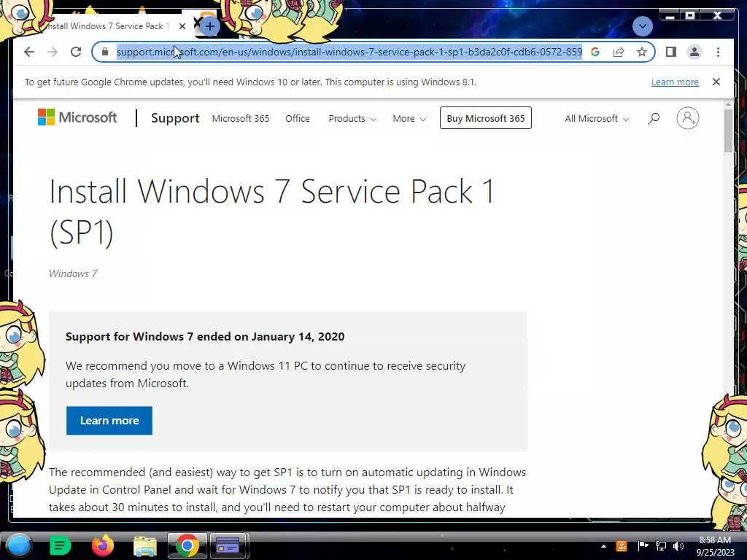Open the Microsoft 365 nav item
The image size is (747, 560).
click(x=241, y=119)
